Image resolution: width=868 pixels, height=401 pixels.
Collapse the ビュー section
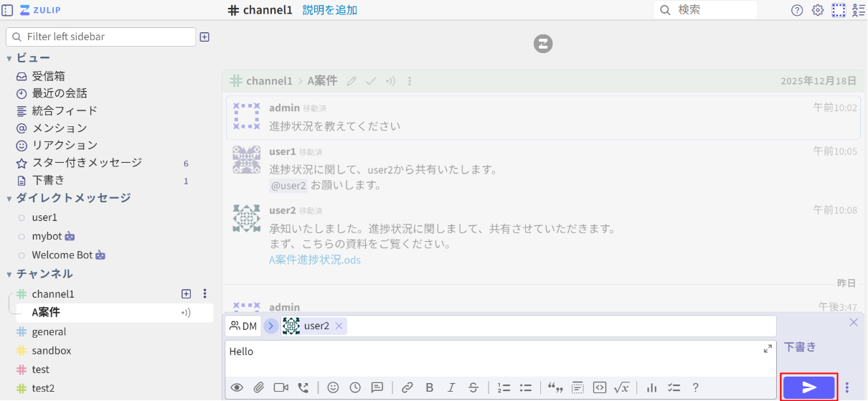9,58
